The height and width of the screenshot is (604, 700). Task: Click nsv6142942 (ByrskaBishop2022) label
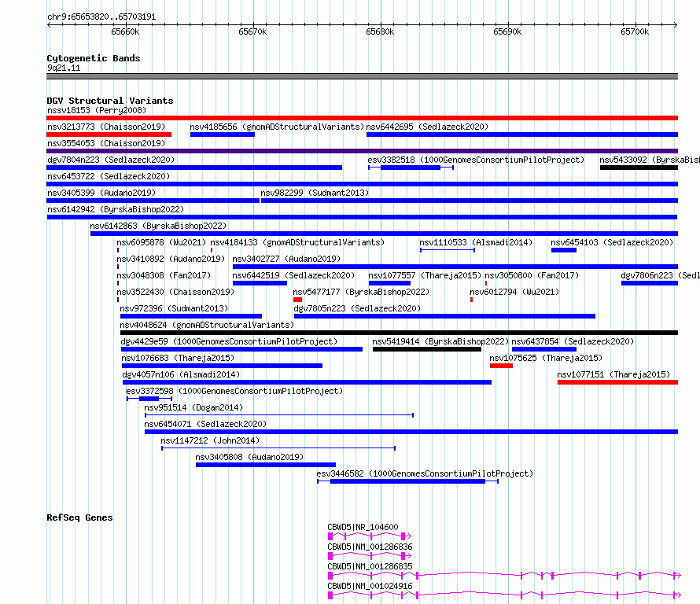(115, 209)
